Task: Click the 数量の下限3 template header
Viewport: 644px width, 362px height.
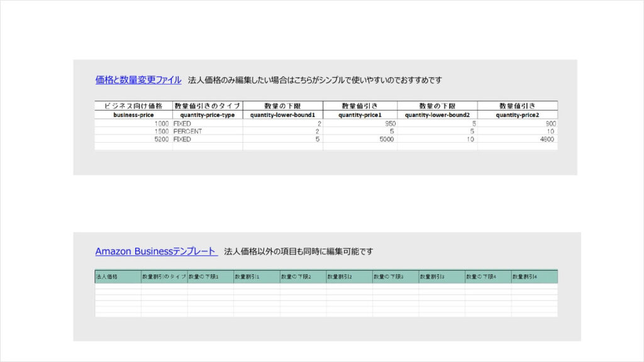Action: 396,277
